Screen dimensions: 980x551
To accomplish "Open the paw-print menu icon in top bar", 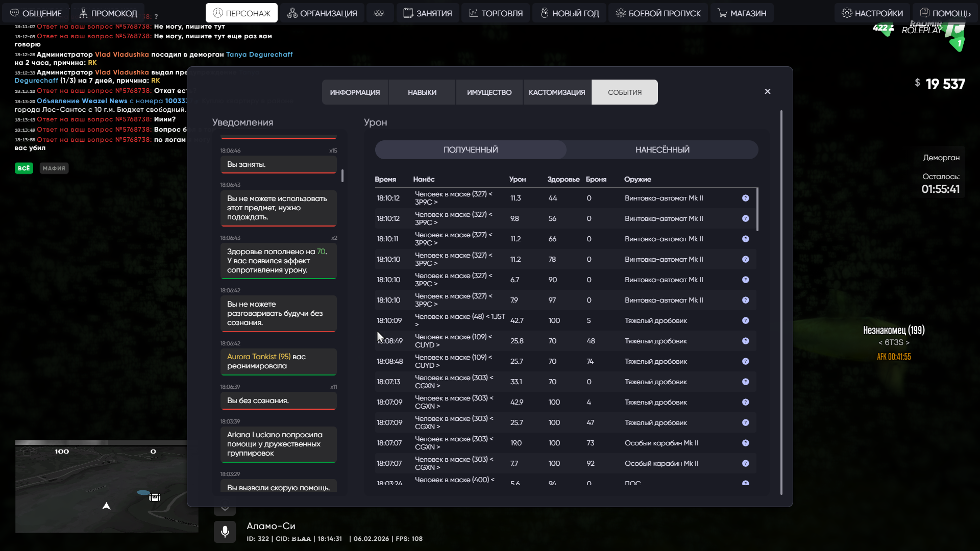I will 379,13.
